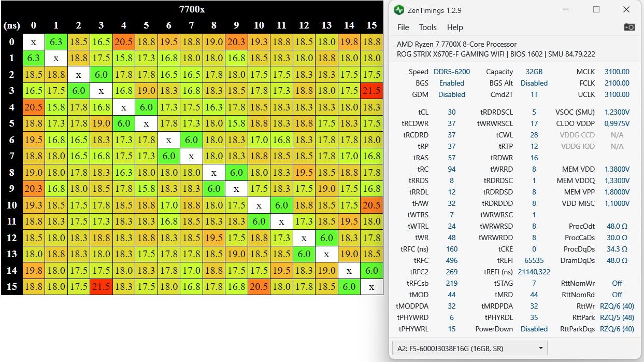Image resolution: width=644 pixels, height=362 pixels.
Task: Click the tREFI value 65535
Action: coord(534,260)
